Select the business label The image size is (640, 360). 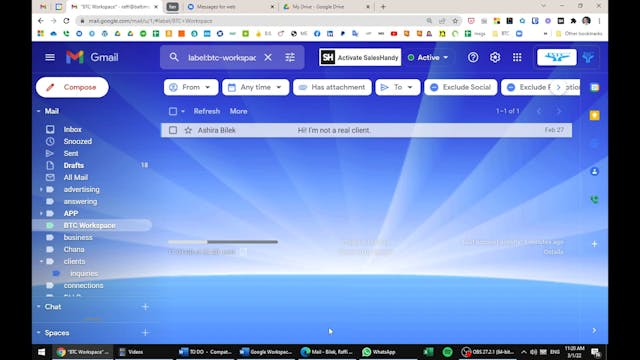point(78,238)
